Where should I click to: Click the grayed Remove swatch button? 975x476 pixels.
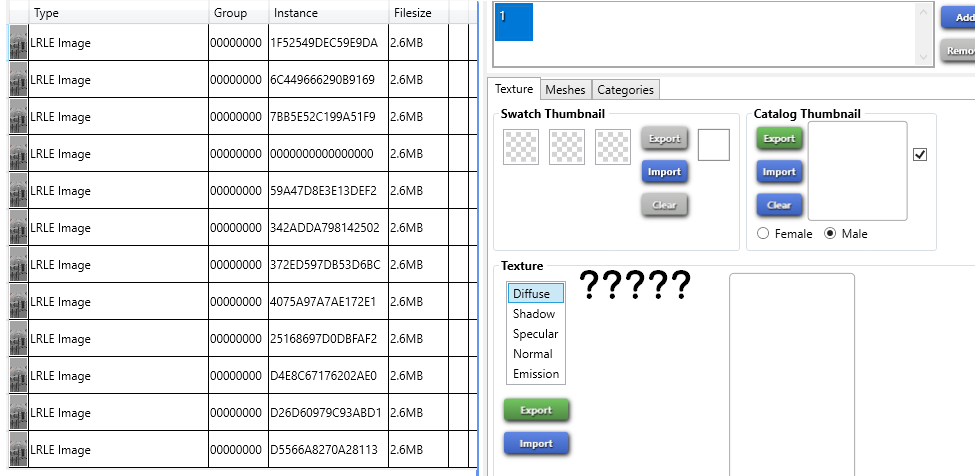click(x=958, y=51)
